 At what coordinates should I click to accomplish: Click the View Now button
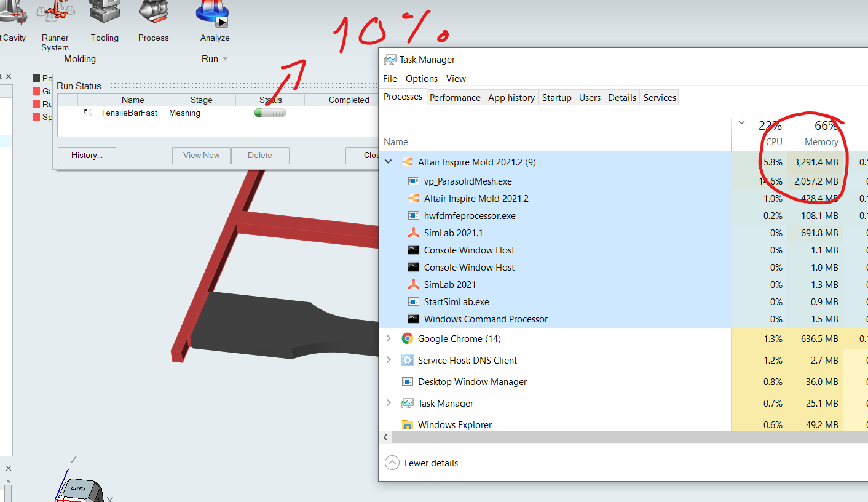[201, 155]
